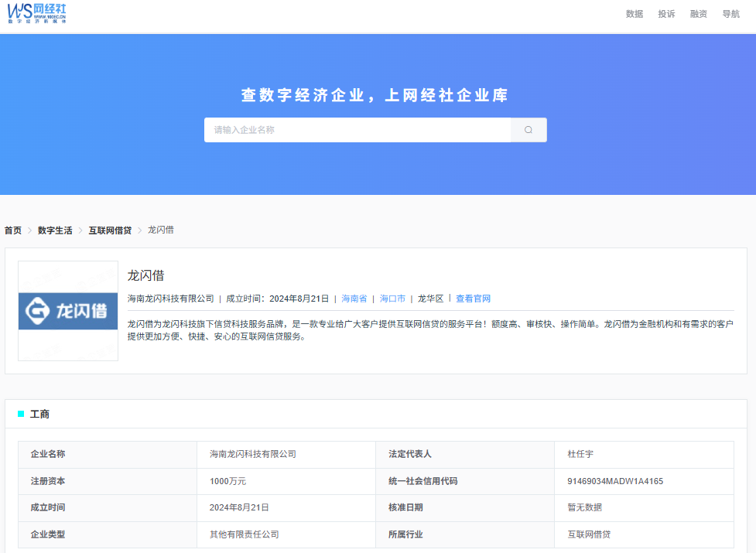Click the table value 2024年8月21日

point(239,507)
